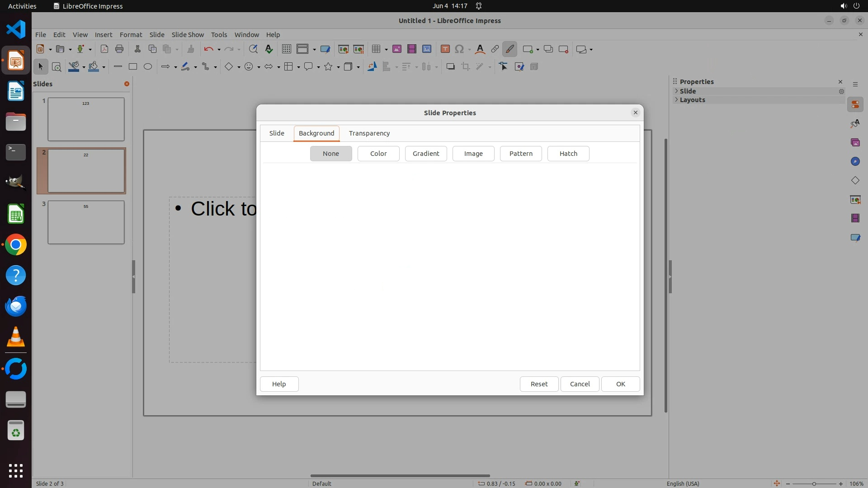Screen dimensions: 868x488
Task: Click the Insert Table icon
Action: coord(375,49)
